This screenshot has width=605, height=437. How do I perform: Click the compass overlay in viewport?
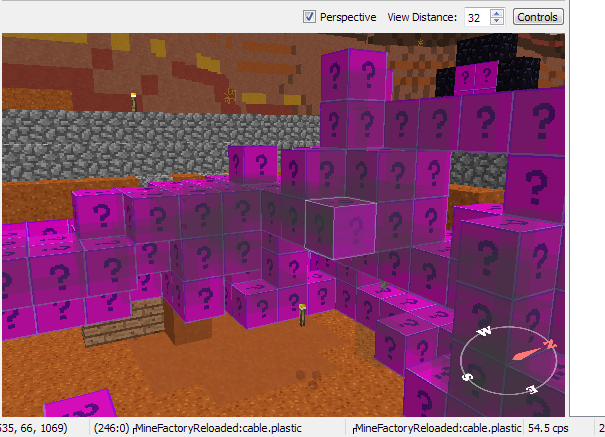pyautogui.click(x=509, y=360)
